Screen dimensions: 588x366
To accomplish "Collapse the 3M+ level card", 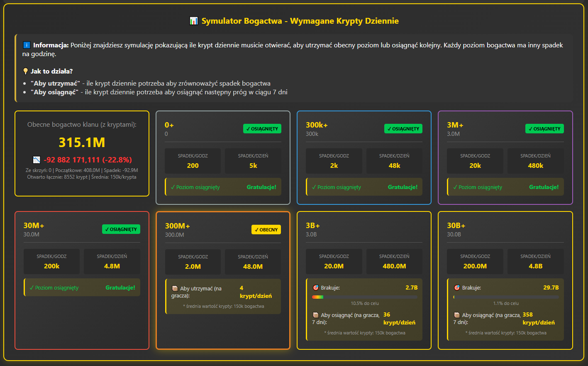I will point(505,157).
